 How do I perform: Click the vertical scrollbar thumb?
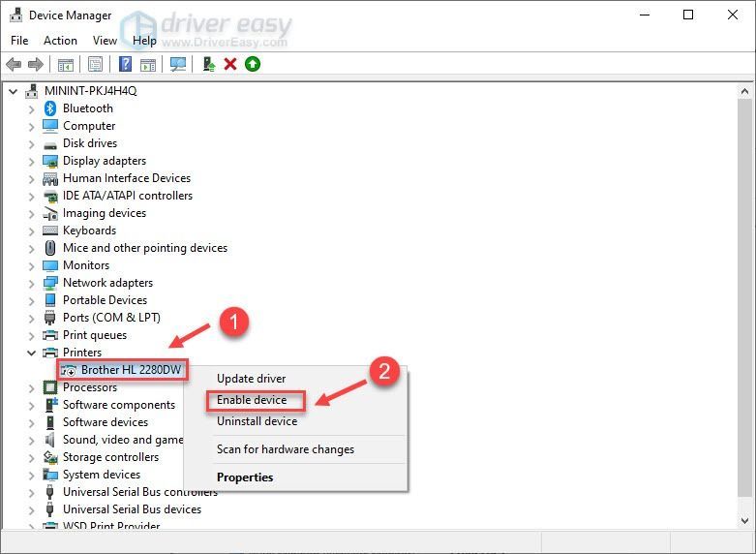(744, 296)
